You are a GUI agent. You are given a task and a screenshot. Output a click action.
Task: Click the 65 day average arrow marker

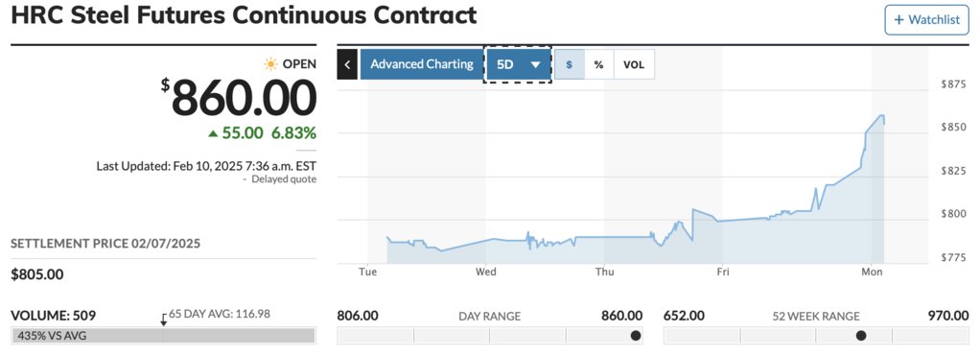coord(164,320)
